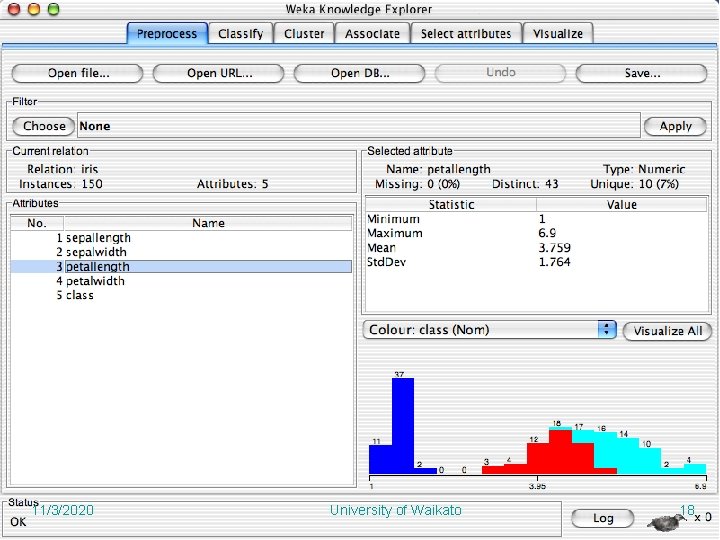
Task: Click the Unique: 10 (7%) text
Action: (x=635, y=184)
